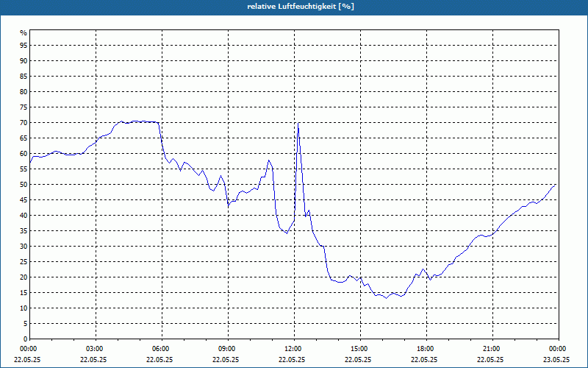Click the '06:00' time axis label
The height and width of the screenshot is (368, 588).
(x=160, y=349)
